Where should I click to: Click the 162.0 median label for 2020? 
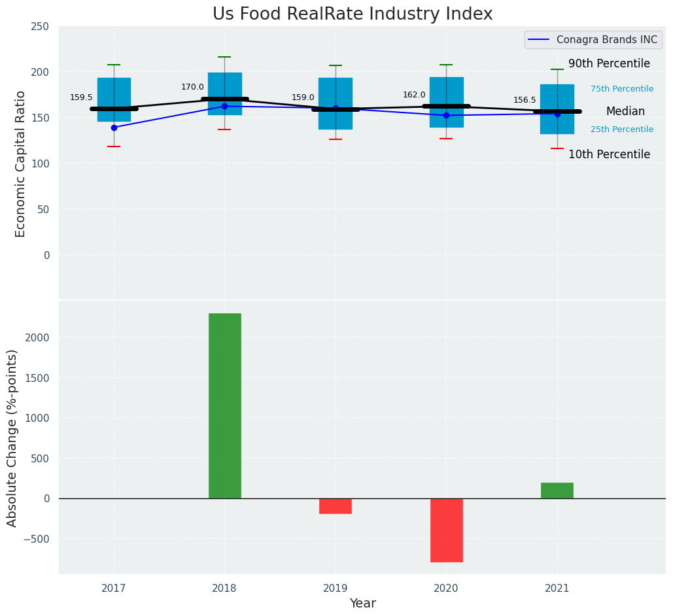pos(414,95)
